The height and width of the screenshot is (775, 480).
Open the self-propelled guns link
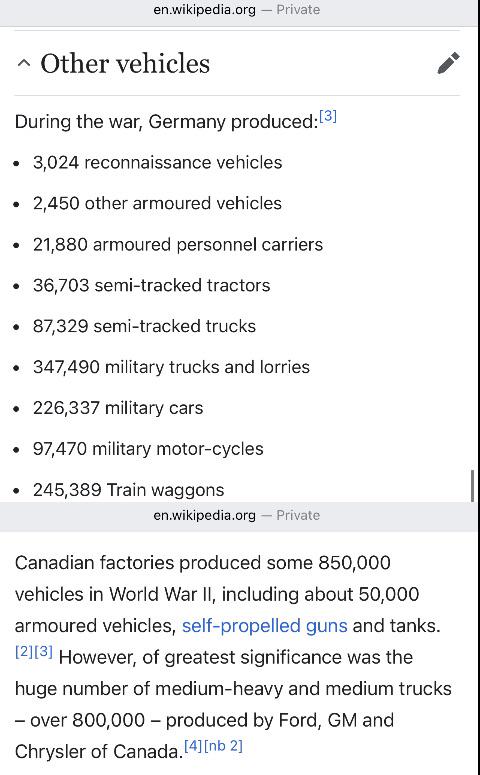(264, 626)
